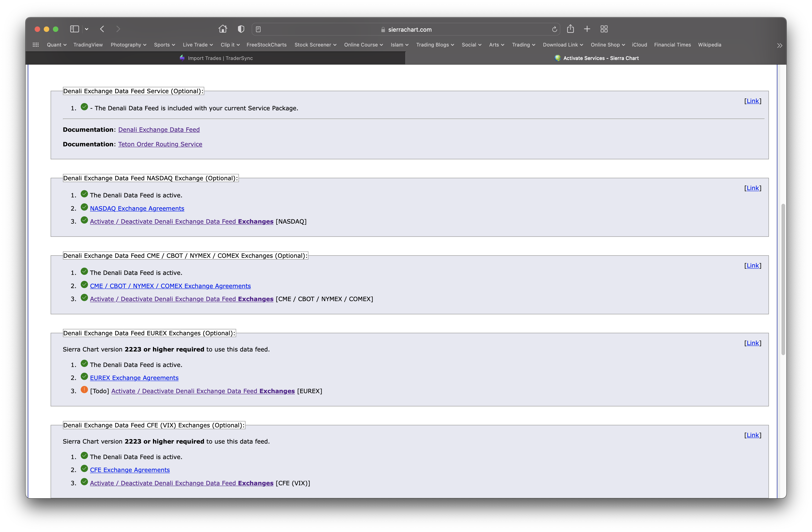Screen dimensions: 812x532
Task: Click the page vertical scrollbar thumb
Action: coord(783,279)
